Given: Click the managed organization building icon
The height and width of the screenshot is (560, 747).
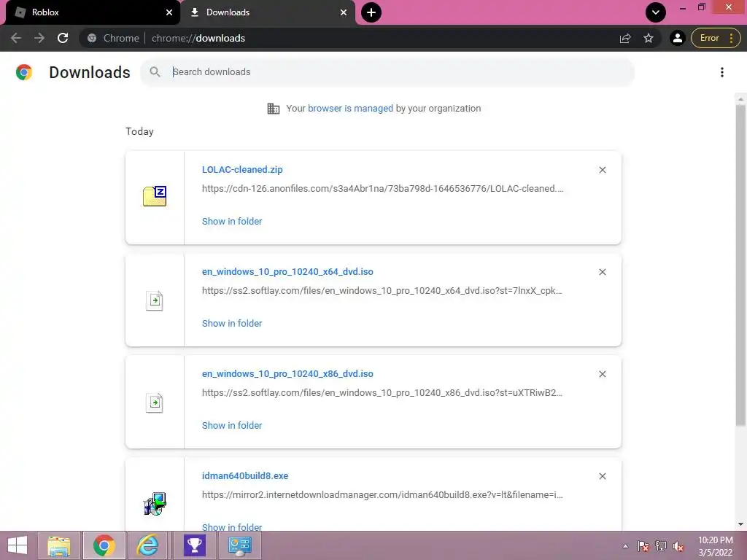Looking at the screenshot, I should point(274,109).
